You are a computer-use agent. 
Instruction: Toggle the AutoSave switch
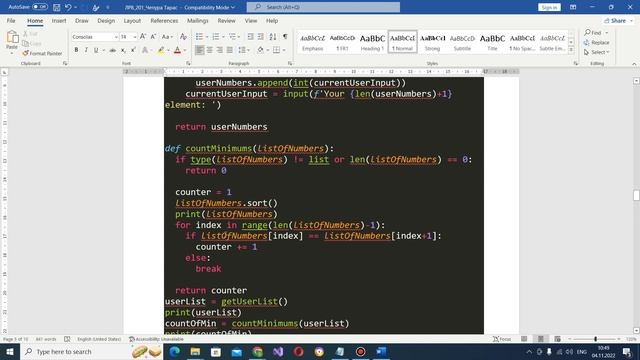[40, 7]
